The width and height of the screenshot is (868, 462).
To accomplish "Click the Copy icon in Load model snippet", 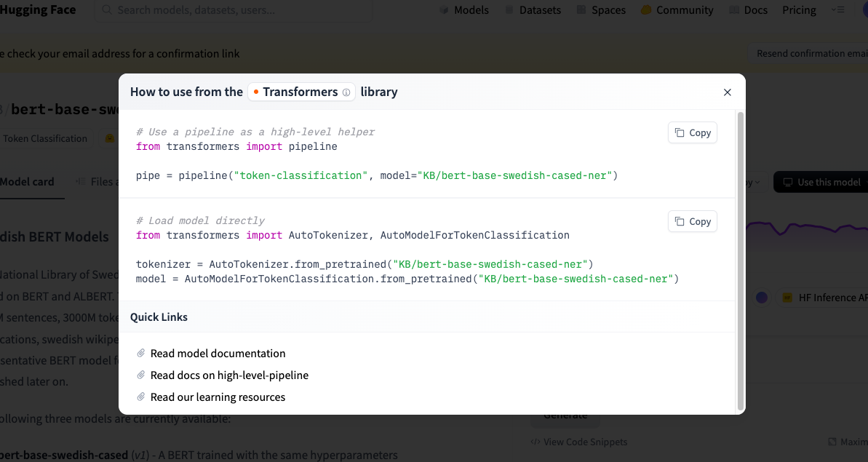I will click(680, 221).
